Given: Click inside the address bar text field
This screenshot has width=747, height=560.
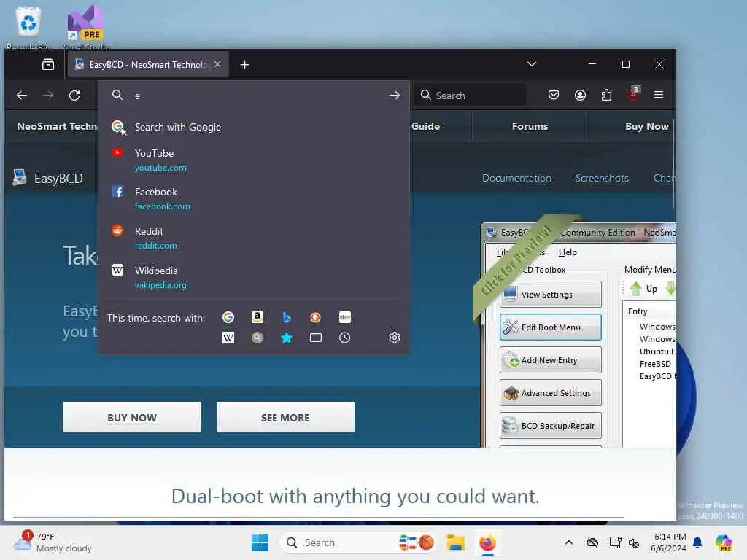Looking at the screenshot, I should (x=258, y=96).
